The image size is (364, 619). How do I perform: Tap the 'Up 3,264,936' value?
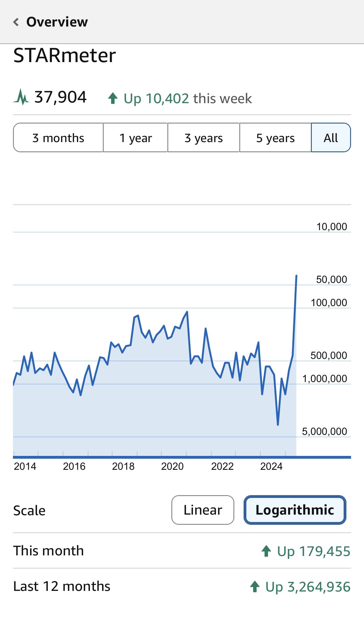[308, 587]
